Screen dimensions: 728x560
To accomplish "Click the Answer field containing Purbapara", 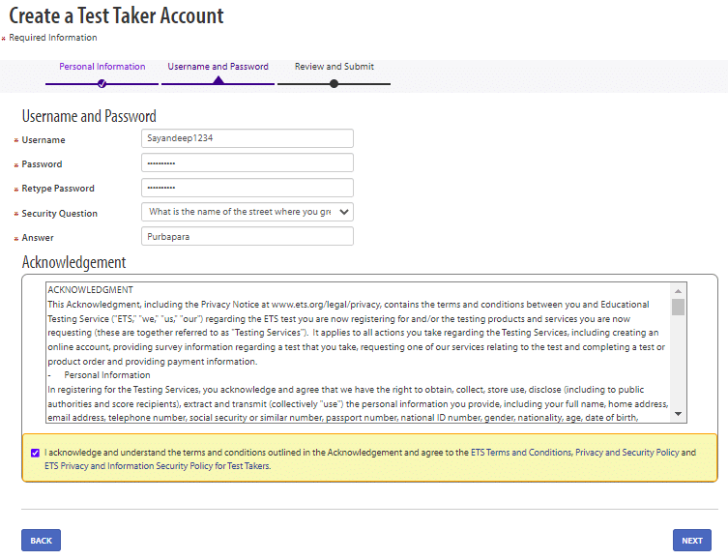I will (248, 236).
